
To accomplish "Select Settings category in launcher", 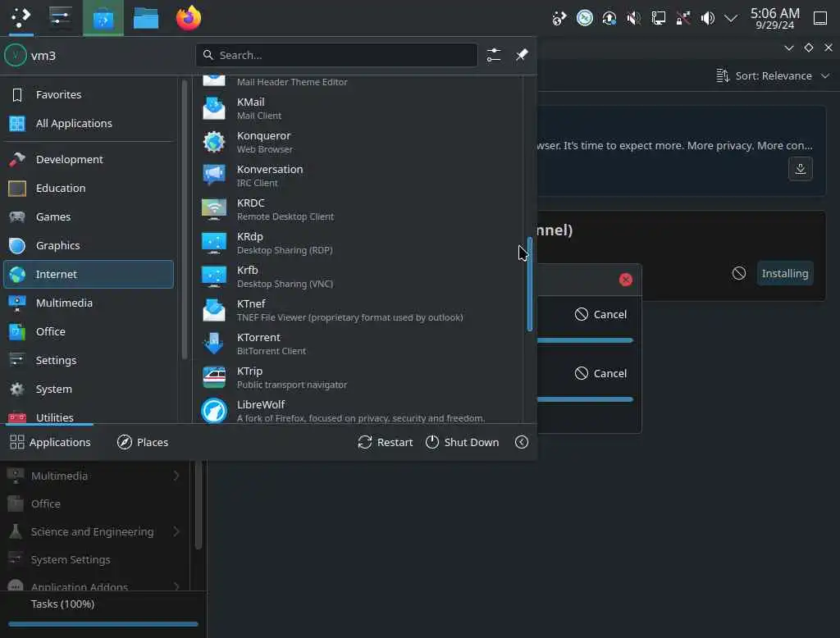I will click(89, 360).
